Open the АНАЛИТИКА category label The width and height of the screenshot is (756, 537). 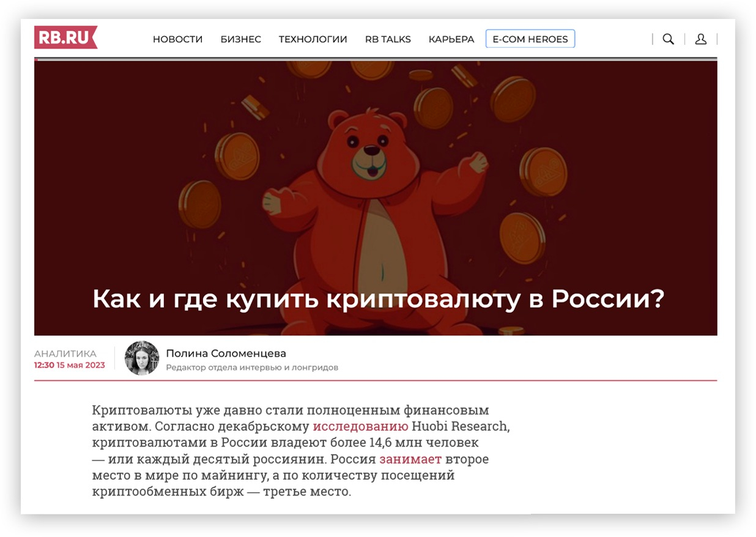pos(65,354)
